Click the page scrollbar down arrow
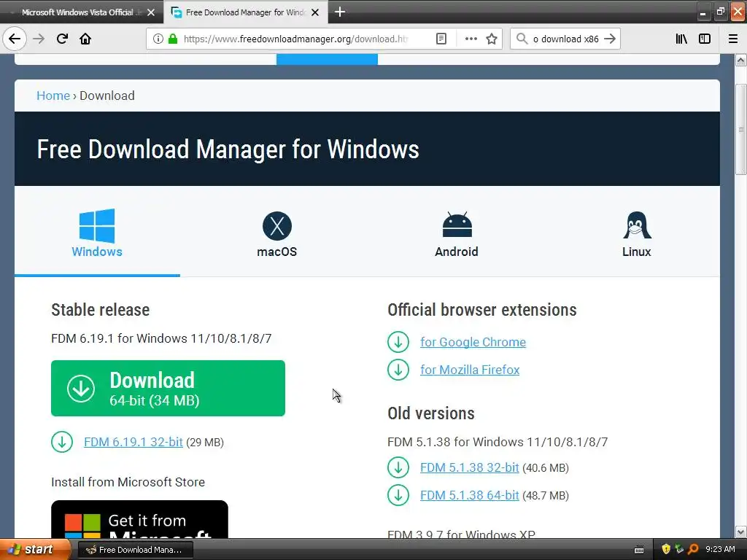This screenshot has height=560, width=747. click(x=740, y=532)
